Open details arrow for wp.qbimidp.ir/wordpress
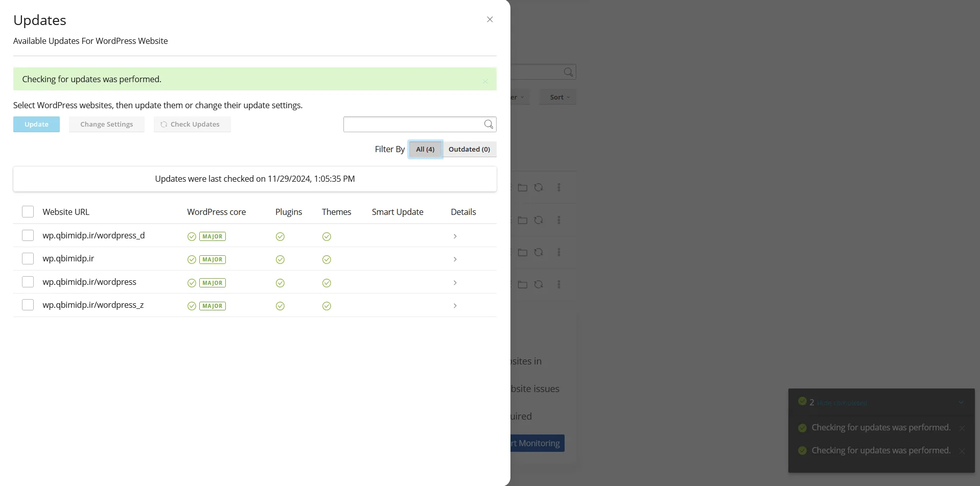980x486 pixels. pyautogui.click(x=455, y=283)
